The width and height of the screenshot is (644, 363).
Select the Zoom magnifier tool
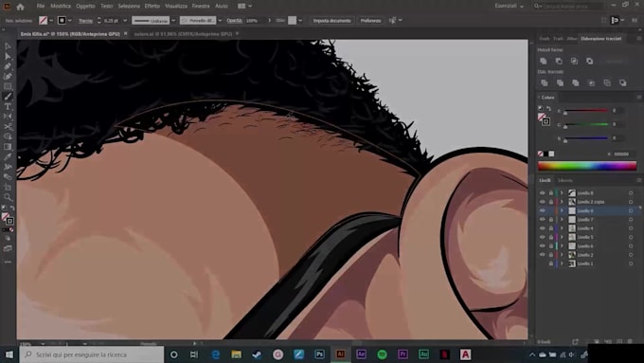(x=8, y=197)
